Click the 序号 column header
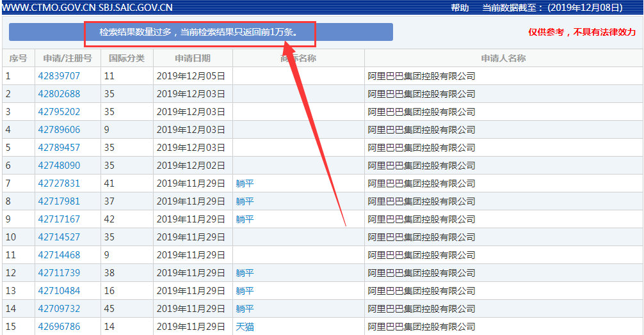The width and height of the screenshot is (644, 335). coord(18,58)
